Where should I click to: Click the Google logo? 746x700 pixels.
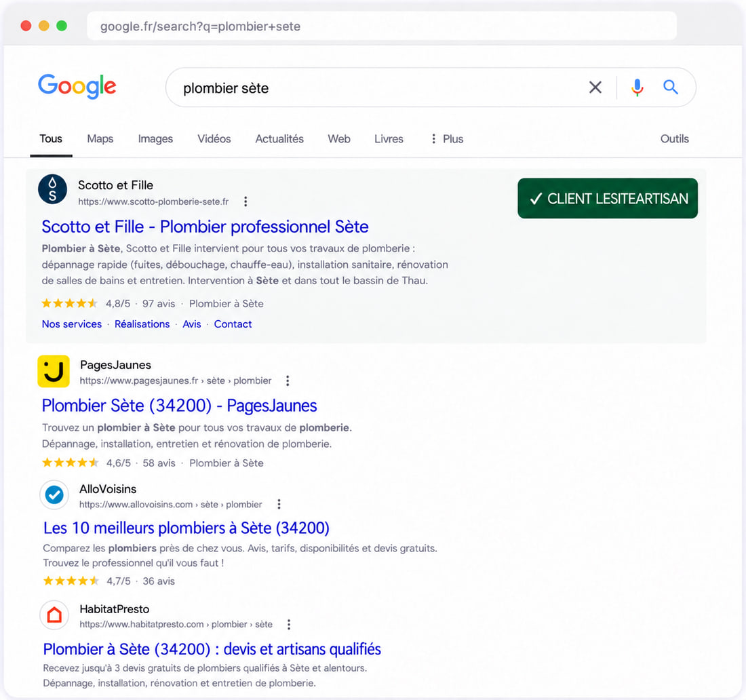pos(77,86)
